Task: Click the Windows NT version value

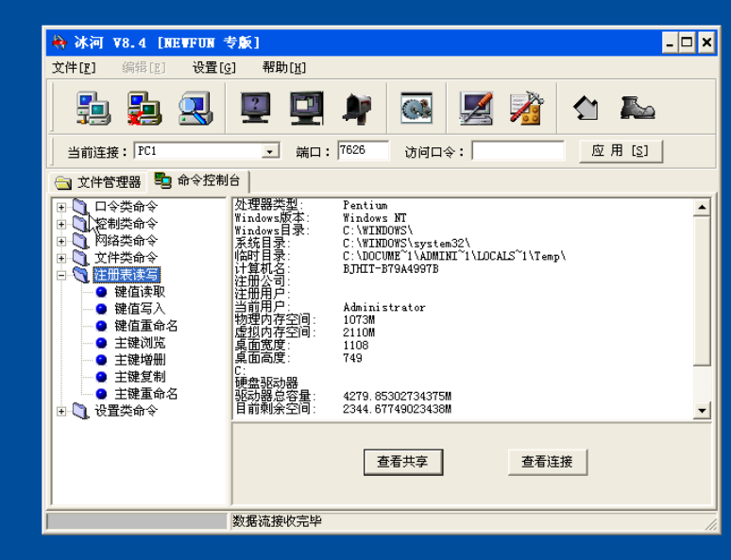Action: [x=375, y=218]
